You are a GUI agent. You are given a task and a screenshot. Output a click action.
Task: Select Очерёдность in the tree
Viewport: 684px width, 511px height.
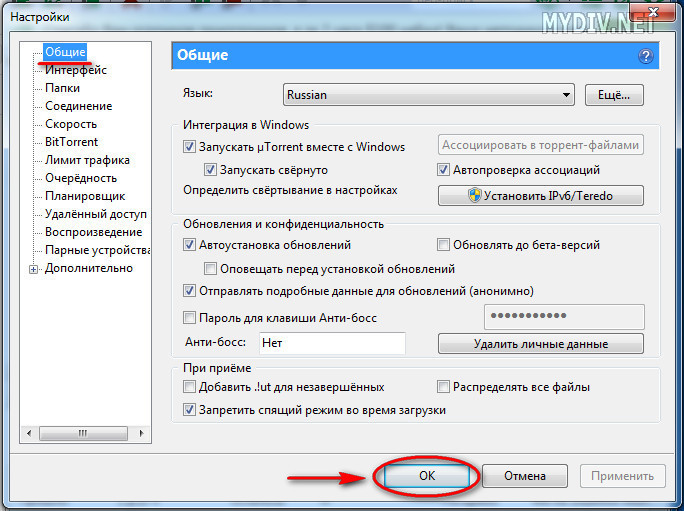81,178
